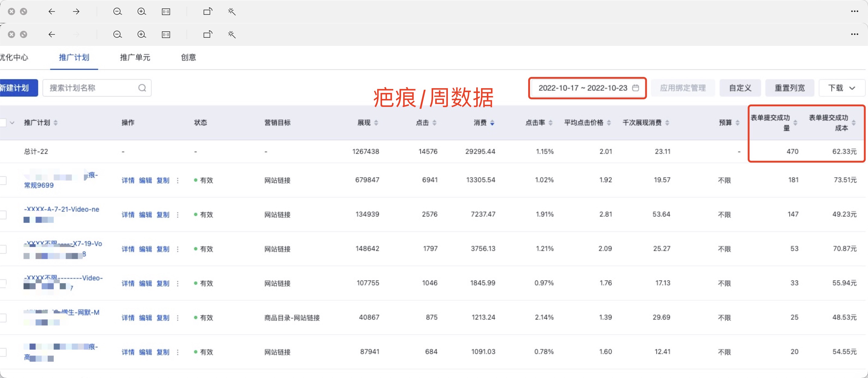Check the box for the A-7-21-Video plan row

(x=3, y=215)
